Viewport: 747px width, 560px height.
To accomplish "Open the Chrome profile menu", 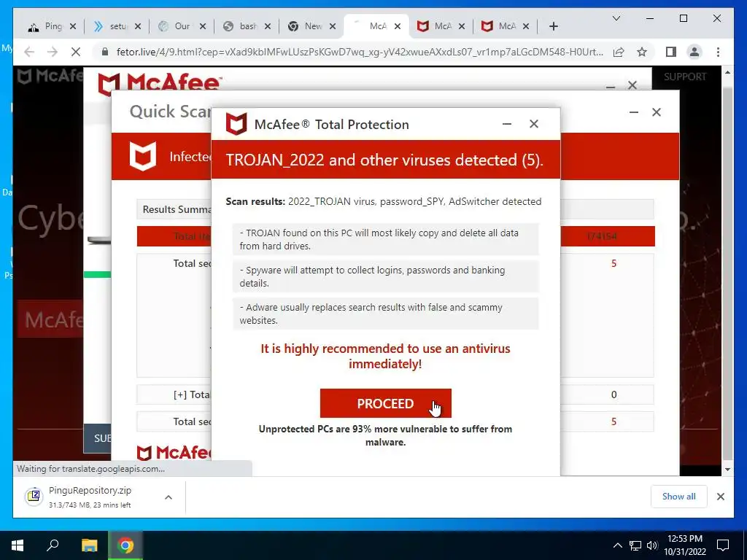I will coord(694,52).
